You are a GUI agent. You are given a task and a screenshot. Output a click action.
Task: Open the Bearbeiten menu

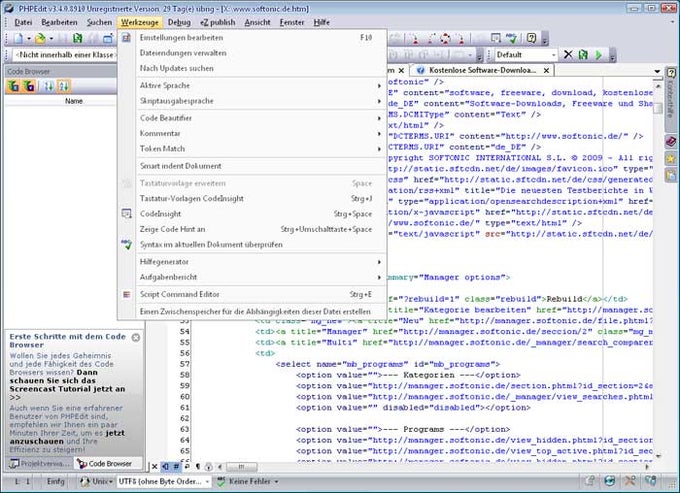click(x=59, y=22)
